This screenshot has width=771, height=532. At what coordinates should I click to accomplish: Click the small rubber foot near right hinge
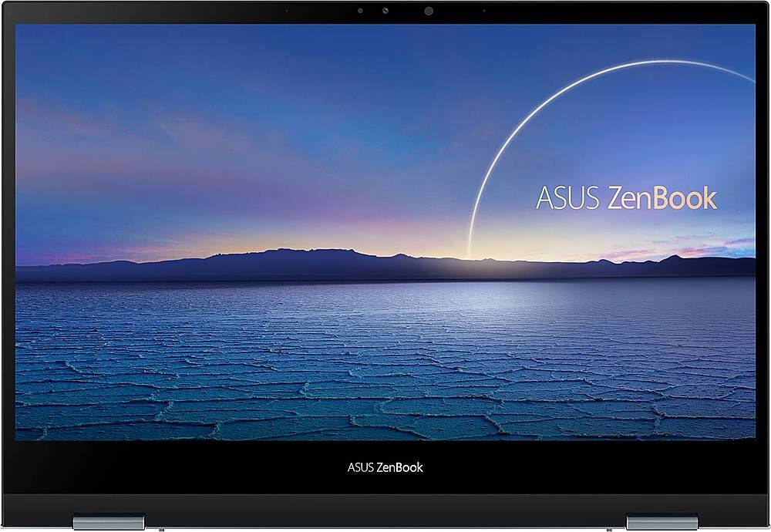point(607,529)
